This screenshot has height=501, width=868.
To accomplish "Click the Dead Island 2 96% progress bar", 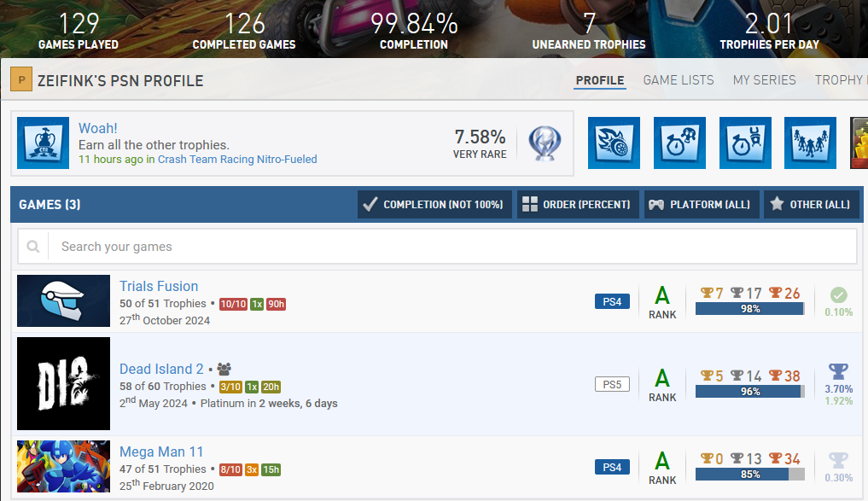I will 750,392.
